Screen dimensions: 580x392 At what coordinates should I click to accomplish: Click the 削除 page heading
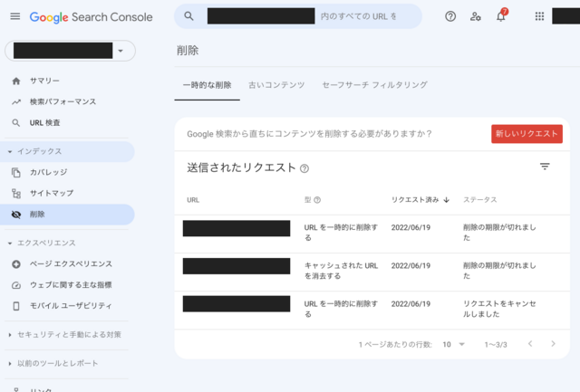[188, 51]
